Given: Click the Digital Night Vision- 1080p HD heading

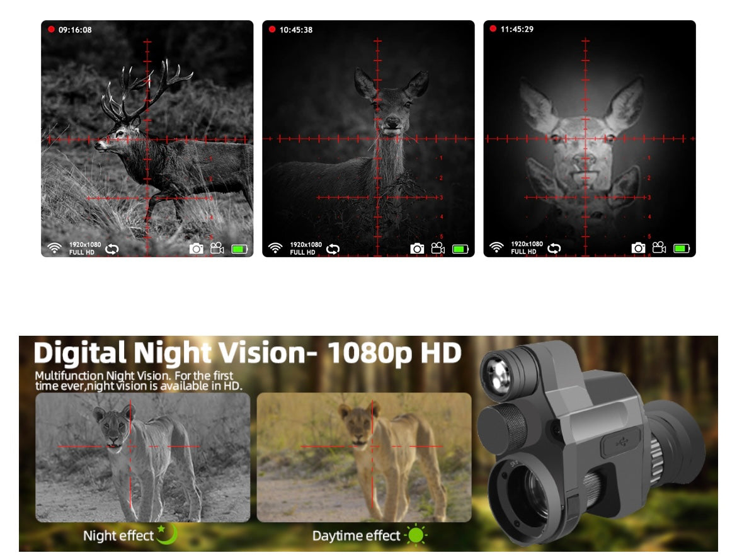Looking at the screenshot, I should point(248,353).
